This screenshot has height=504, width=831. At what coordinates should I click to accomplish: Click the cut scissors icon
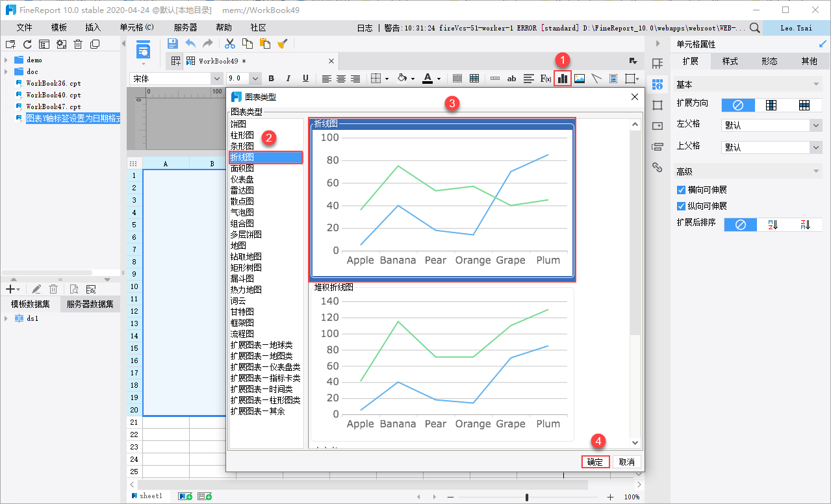pos(229,44)
